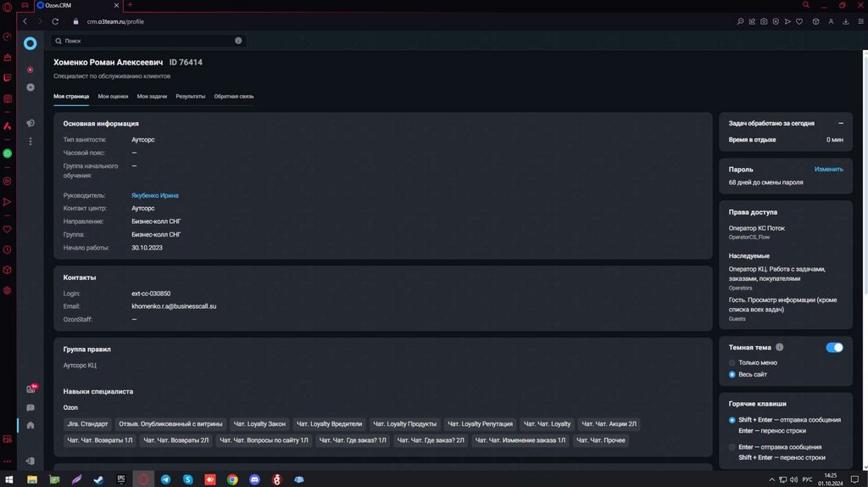Switch to the Моя страница tab
The width and height of the screenshot is (868, 487).
(x=71, y=97)
